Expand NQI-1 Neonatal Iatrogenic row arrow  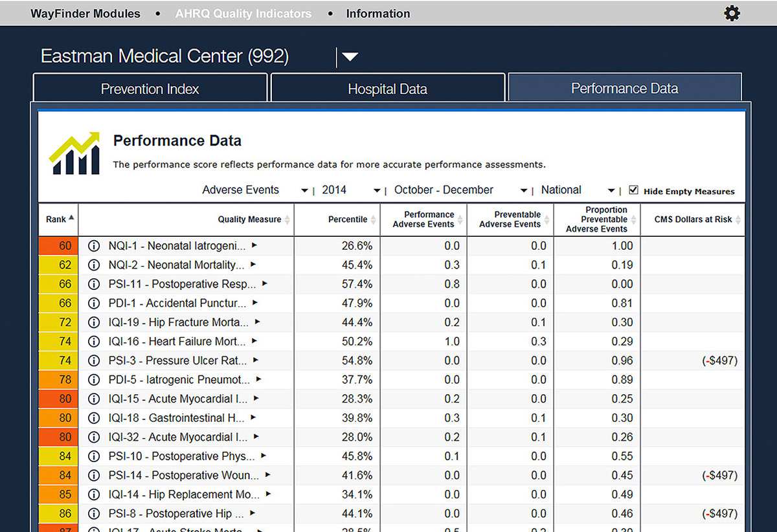(254, 245)
